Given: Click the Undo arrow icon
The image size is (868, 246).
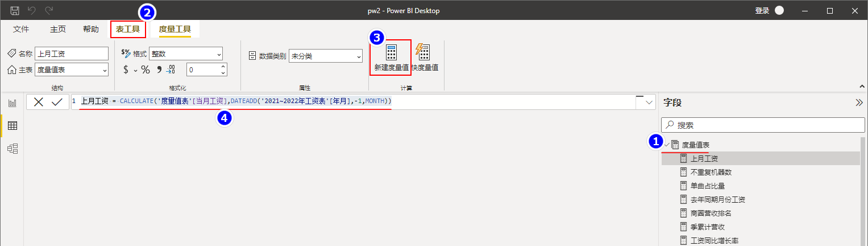Looking at the screenshot, I should click(32, 11).
